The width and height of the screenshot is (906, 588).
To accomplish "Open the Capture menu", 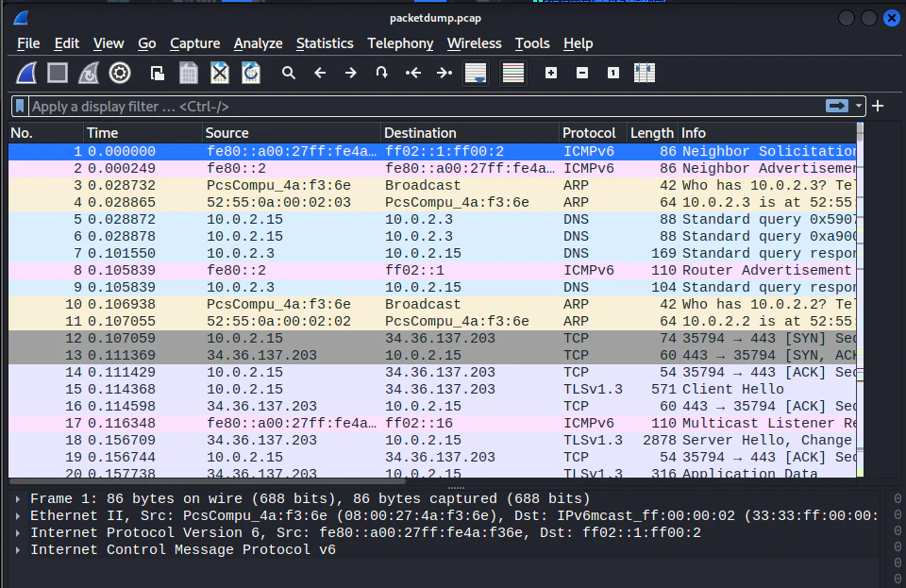I will click(x=194, y=43).
